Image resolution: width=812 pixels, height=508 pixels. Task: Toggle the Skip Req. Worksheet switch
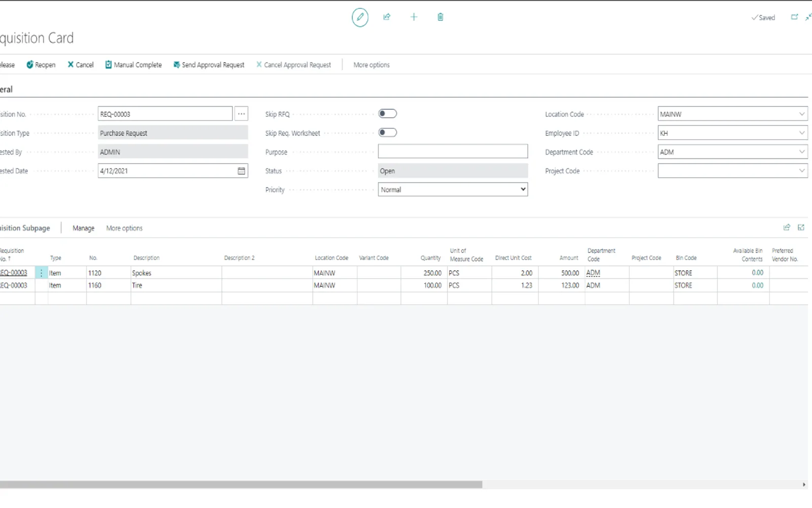click(388, 133)
